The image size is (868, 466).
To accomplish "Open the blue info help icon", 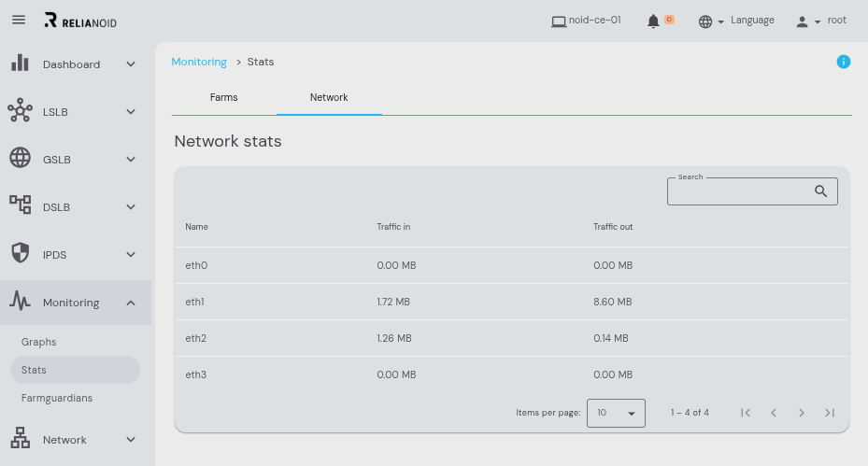I will tap(843, 62).
